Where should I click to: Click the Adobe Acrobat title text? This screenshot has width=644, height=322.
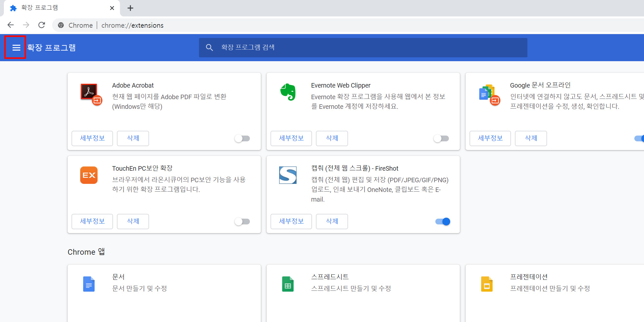(x=133, y=85)
